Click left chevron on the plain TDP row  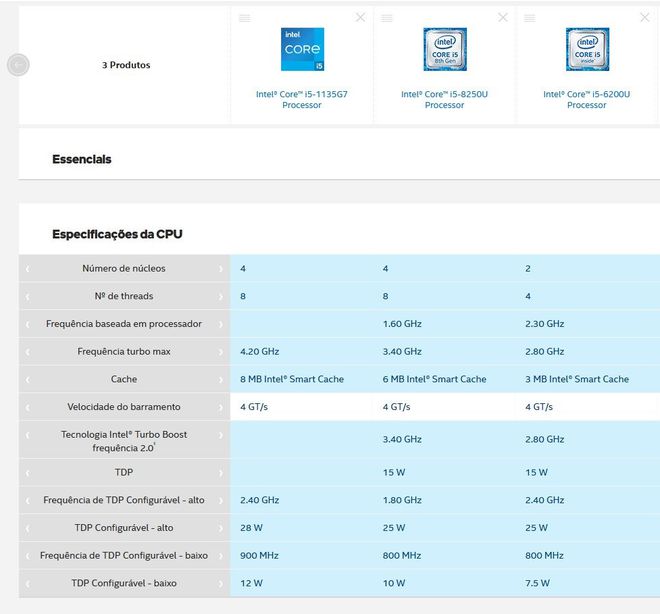[x=27, y=473]
